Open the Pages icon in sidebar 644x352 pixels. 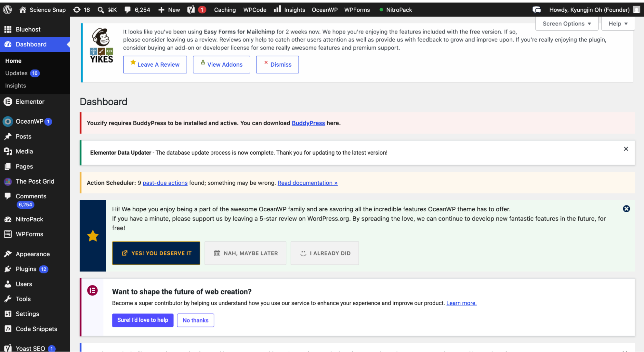(x=8, y=166)
